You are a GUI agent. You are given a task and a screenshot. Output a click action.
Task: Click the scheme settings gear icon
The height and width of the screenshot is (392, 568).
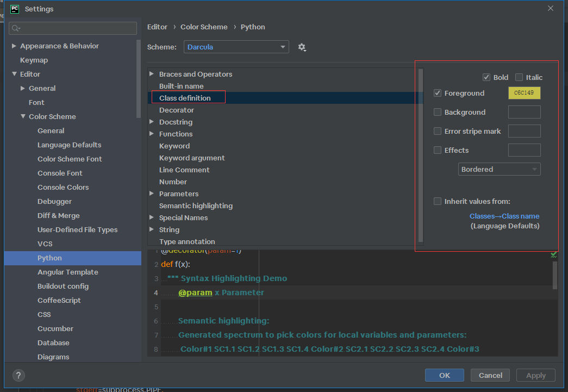302,47
